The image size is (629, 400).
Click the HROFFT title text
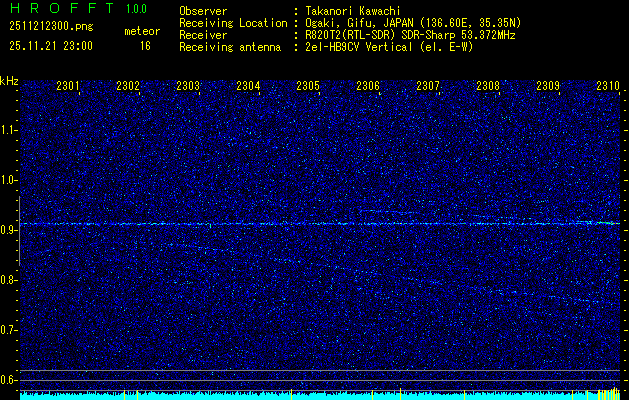(53, 9)
